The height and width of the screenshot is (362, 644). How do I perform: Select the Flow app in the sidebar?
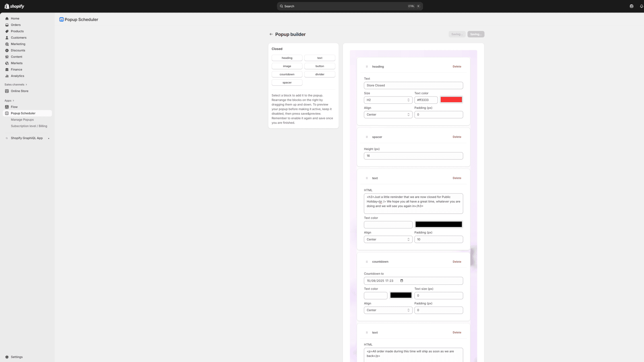[13, 107]
